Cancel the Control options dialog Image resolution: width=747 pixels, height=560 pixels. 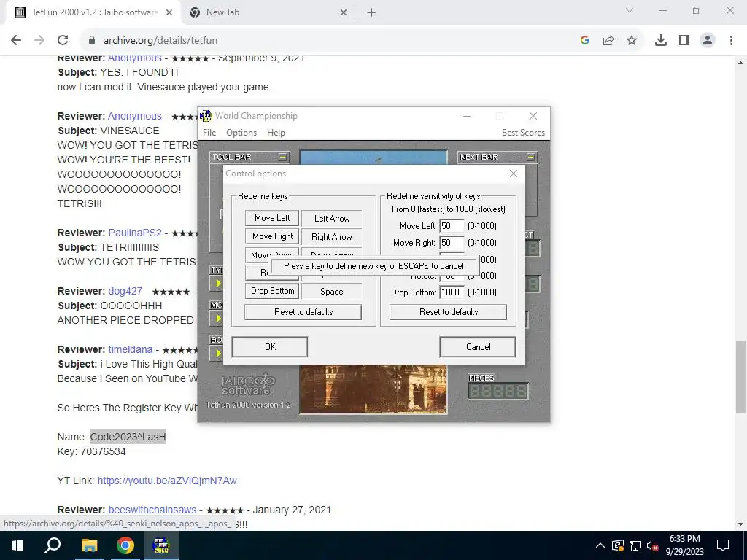tap(477, 346)
